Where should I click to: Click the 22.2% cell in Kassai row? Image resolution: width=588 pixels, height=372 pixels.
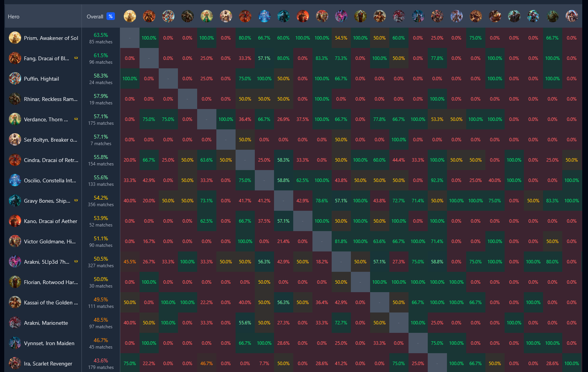click(x=207, y=303)
